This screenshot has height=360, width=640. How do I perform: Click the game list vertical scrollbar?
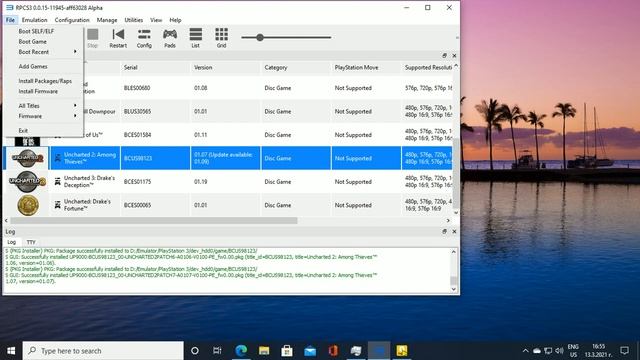[x=456, y=173]
